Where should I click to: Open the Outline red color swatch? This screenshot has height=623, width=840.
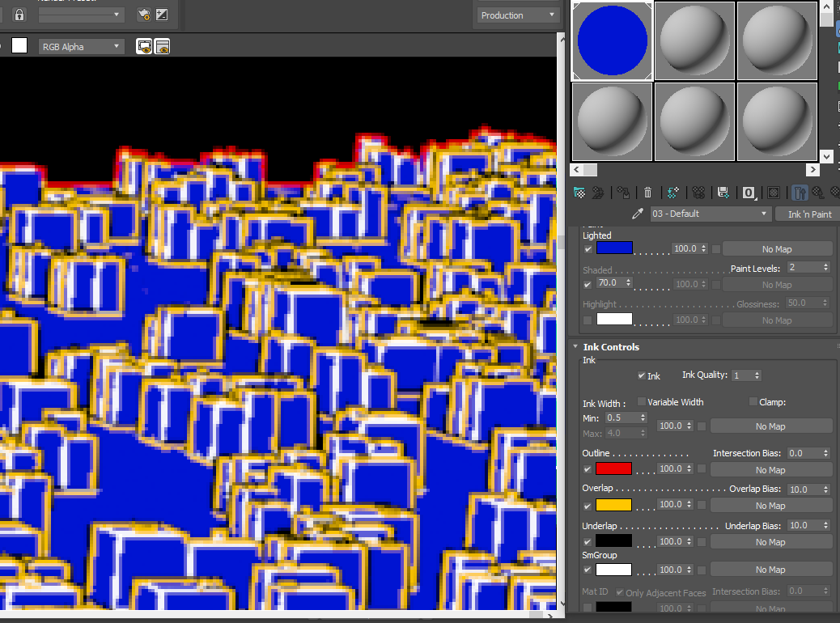point(614,468)
